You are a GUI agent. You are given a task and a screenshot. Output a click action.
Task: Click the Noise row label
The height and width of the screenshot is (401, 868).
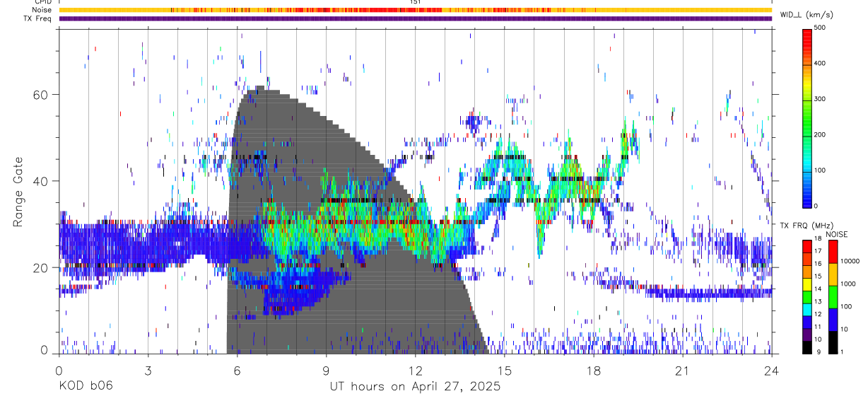43,10
